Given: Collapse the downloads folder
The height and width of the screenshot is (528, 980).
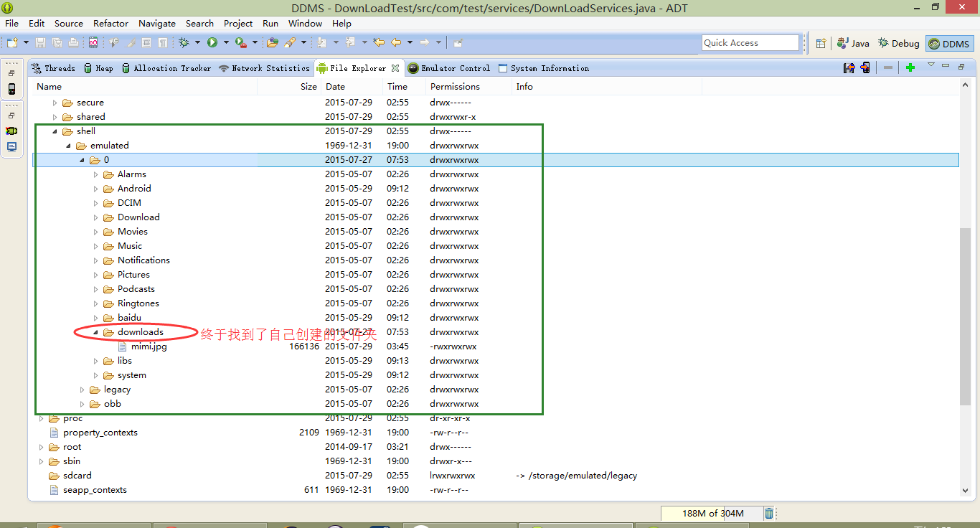Looking at the screenshot, I should [x=95, y=332].
